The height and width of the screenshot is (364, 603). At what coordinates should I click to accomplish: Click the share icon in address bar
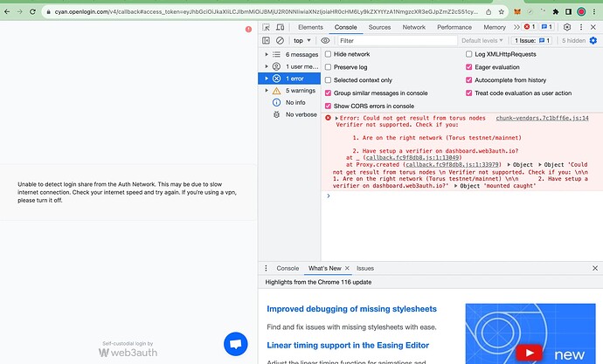(x=489, y=12)
